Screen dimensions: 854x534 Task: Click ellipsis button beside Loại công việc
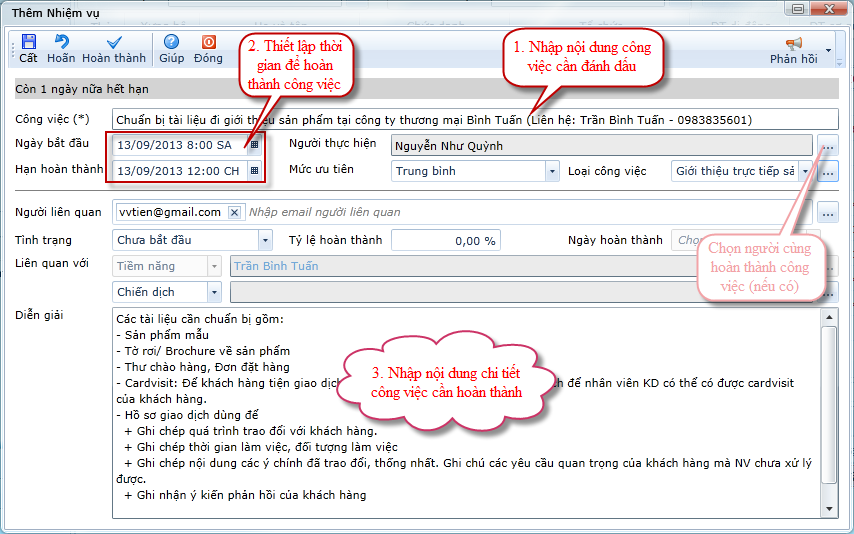[828, 171]
